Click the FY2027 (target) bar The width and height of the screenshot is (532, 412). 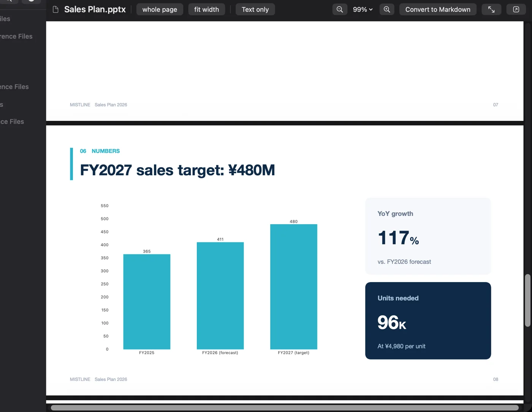point(293,287)
